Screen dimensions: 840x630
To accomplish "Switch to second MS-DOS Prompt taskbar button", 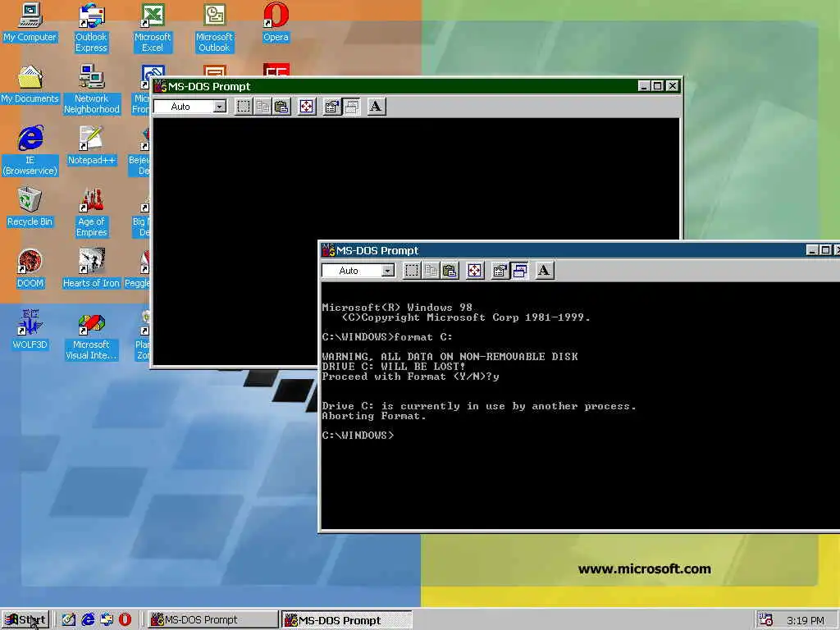I will [x=347, y=620].
